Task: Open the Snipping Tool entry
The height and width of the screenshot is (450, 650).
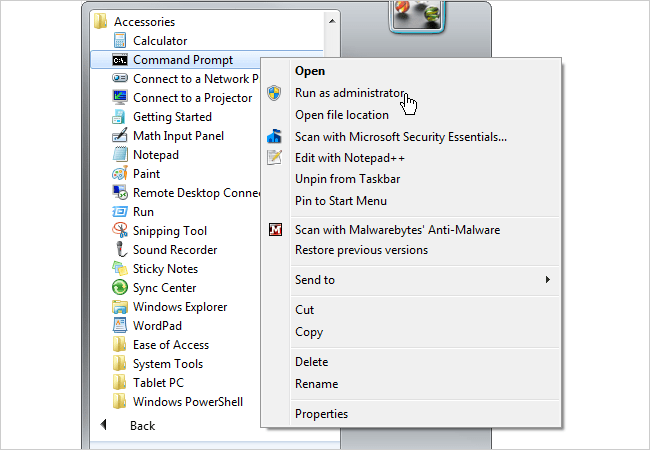Action: coord(170,231)
